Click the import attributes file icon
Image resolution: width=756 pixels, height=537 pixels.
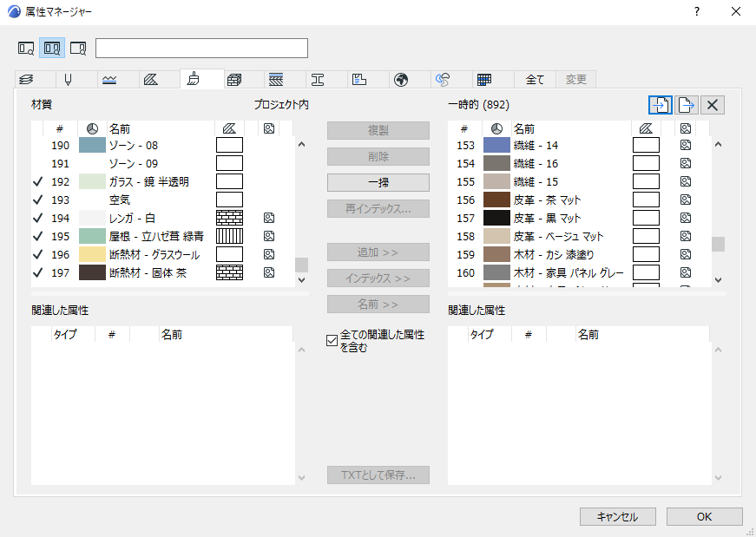click(661, 105)
